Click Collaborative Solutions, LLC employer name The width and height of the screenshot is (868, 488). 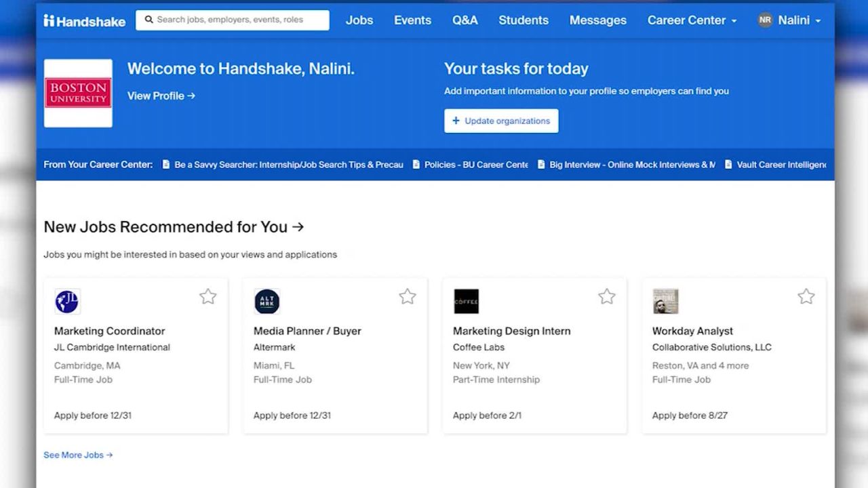[712, 347]
